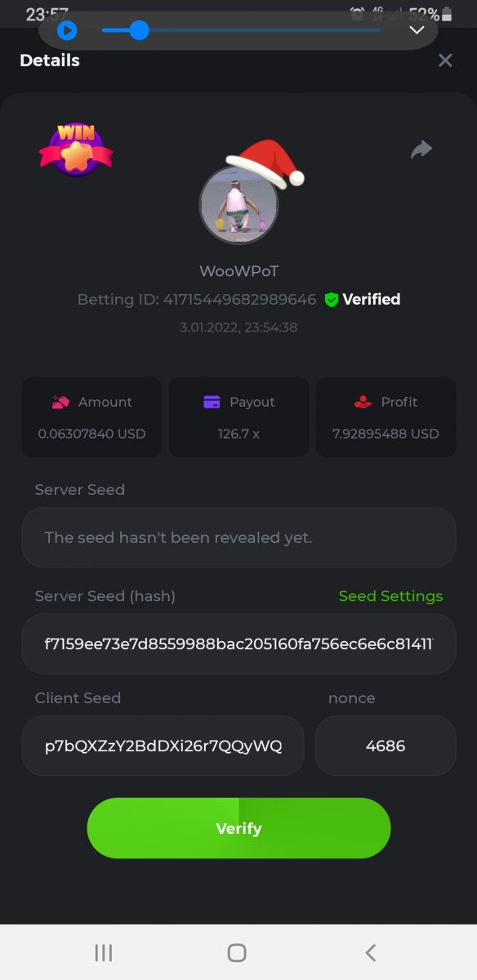This screenshot has width=477, height=980.
Task: Open Seed Settings link
Action: tap(390, 596)
